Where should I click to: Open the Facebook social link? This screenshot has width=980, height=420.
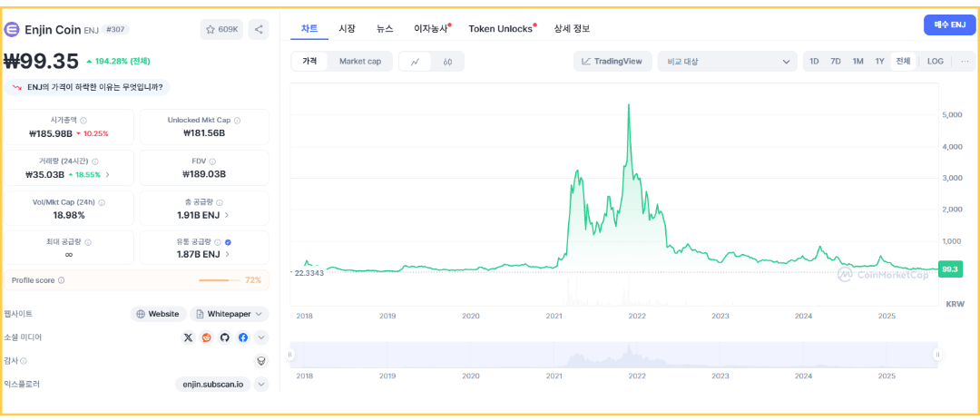click(x=243, y=337)
